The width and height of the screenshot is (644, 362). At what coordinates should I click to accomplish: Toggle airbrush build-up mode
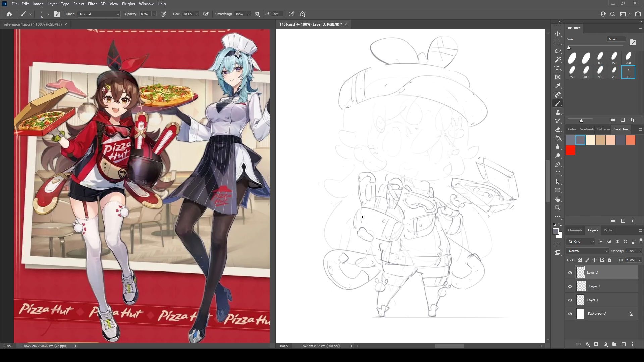206,14
